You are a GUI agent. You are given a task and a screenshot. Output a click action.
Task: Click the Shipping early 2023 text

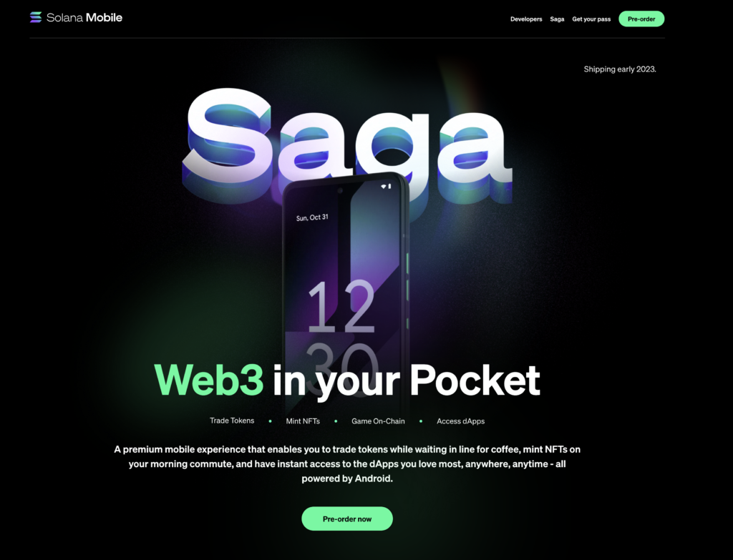pyautogui.click(x=620, y=69)
